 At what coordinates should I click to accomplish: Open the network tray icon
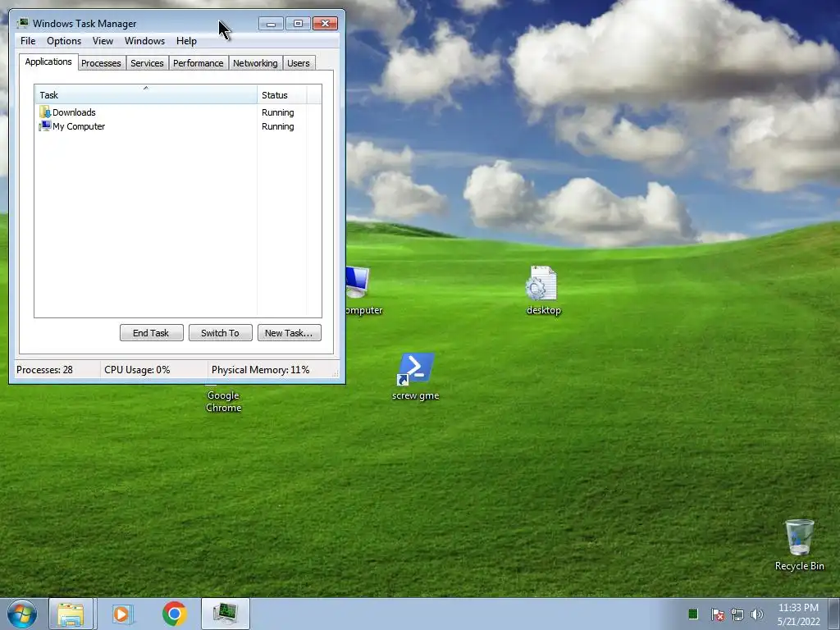(x=737, y=614)
